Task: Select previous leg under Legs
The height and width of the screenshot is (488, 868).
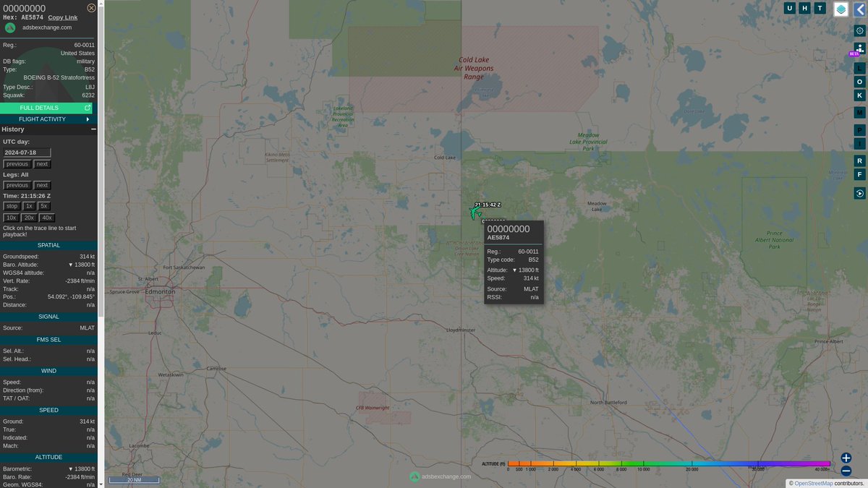Action: click(x=17, y=185)
